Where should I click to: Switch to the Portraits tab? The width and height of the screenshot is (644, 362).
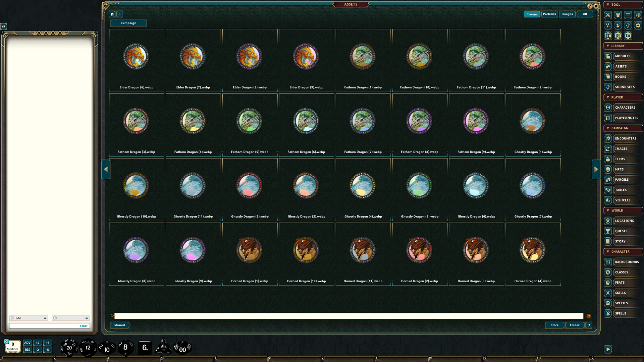pos(549,14)
